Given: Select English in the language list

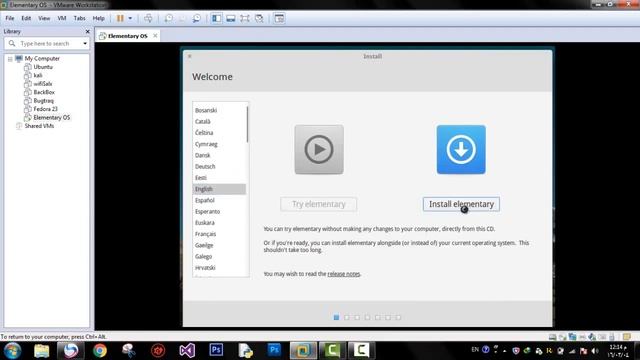Looking at the screenshot, I should point(219,189).
